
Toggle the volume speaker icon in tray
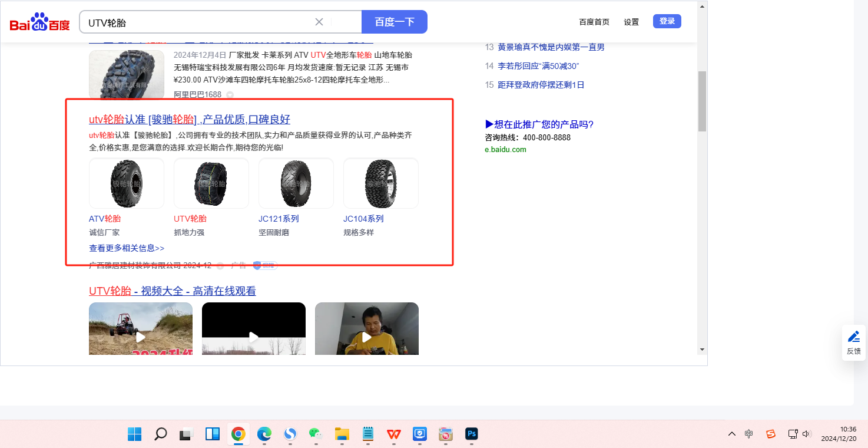coord(807,434)
